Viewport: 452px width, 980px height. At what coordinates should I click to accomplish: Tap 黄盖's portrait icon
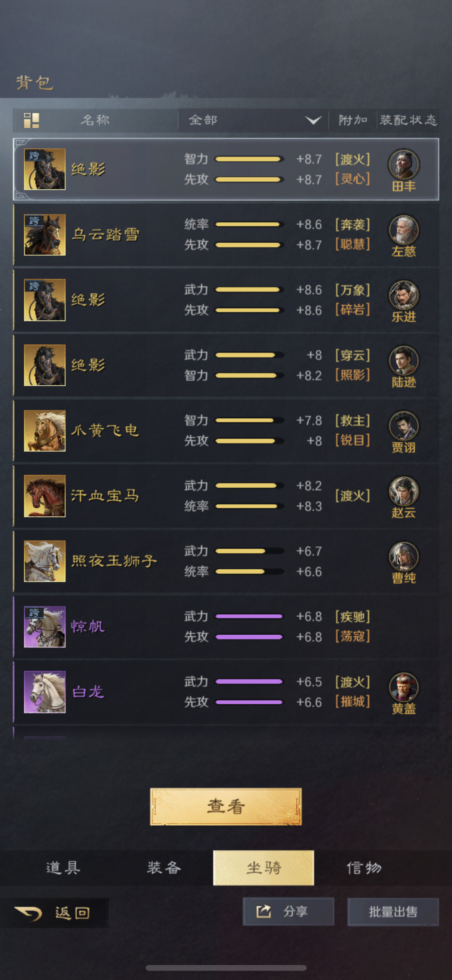tap(404, 687)
